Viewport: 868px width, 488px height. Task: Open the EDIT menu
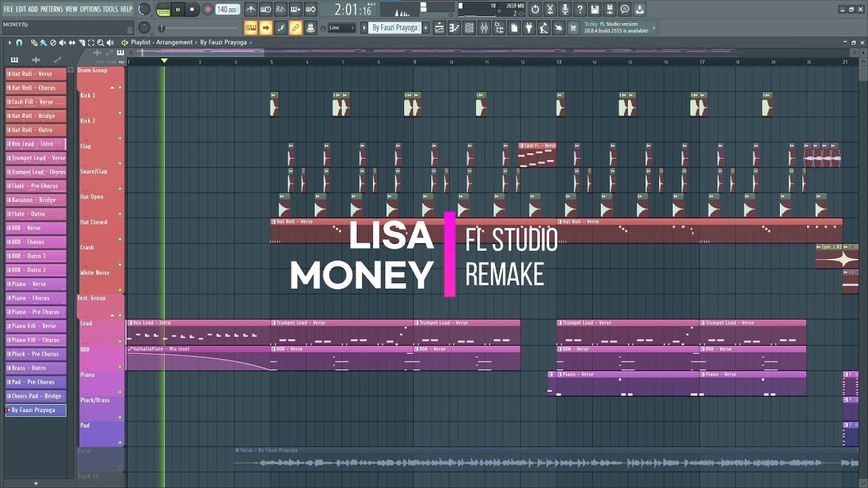pyautogui.click(x=21, y=9)
